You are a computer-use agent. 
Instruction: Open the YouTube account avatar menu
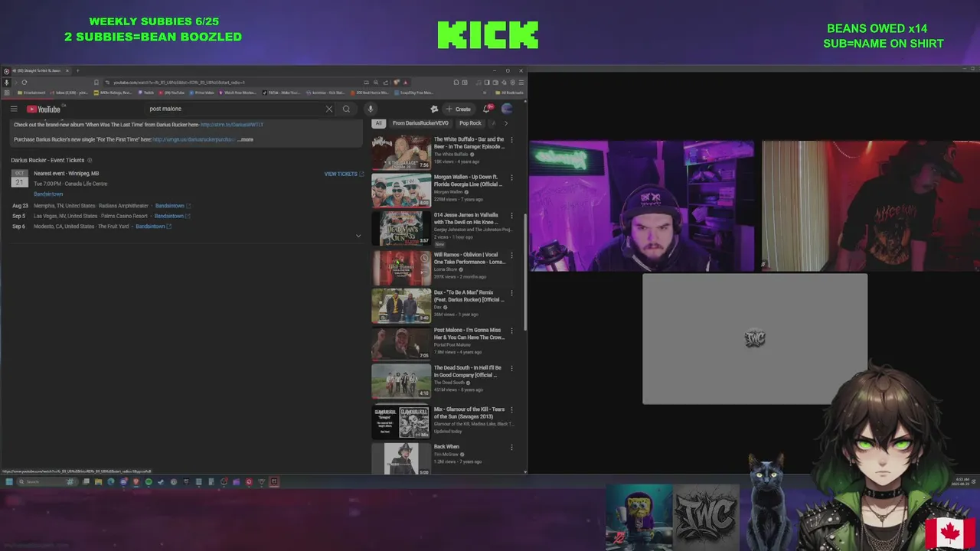click(507, 109)
